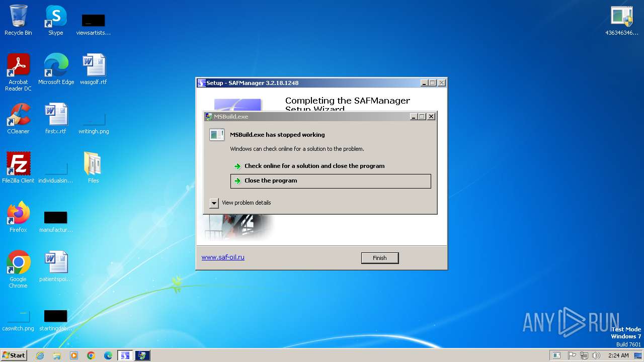Open FileZilla Client shortcut
This screenshot has height=362, width=644.
tap(18, 167)
